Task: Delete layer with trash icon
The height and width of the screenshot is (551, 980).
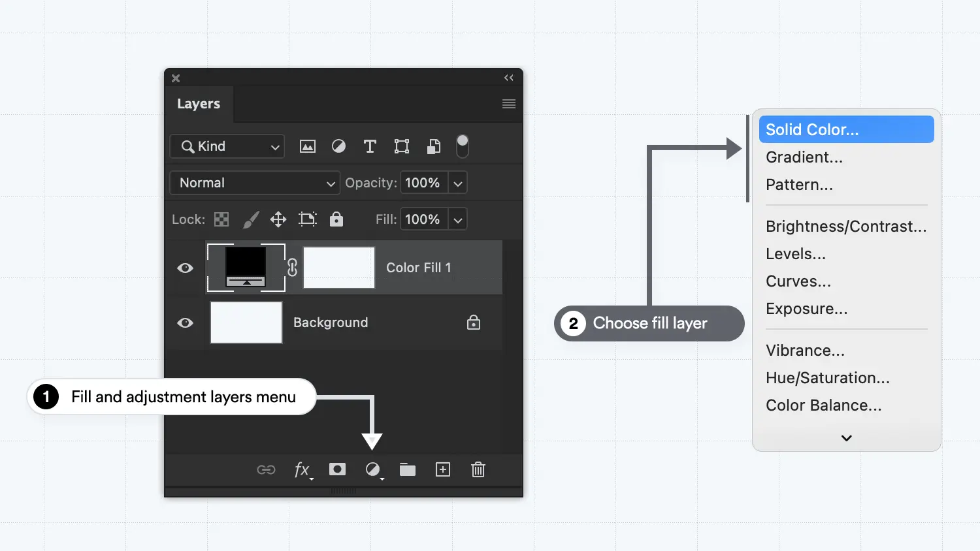Action: 478,469
